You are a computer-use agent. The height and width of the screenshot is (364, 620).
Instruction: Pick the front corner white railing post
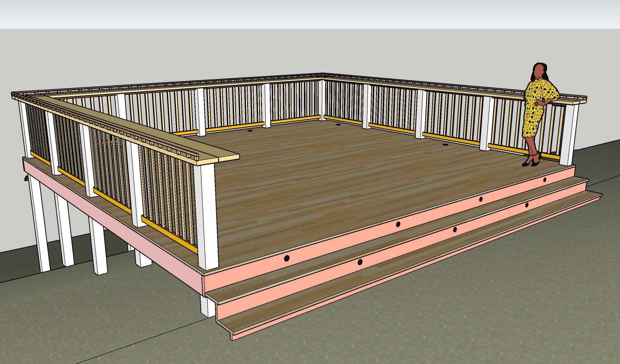207,216
